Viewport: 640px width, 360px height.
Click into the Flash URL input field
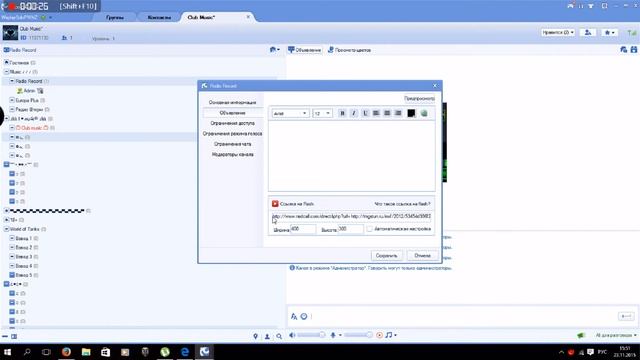(351, 216)
